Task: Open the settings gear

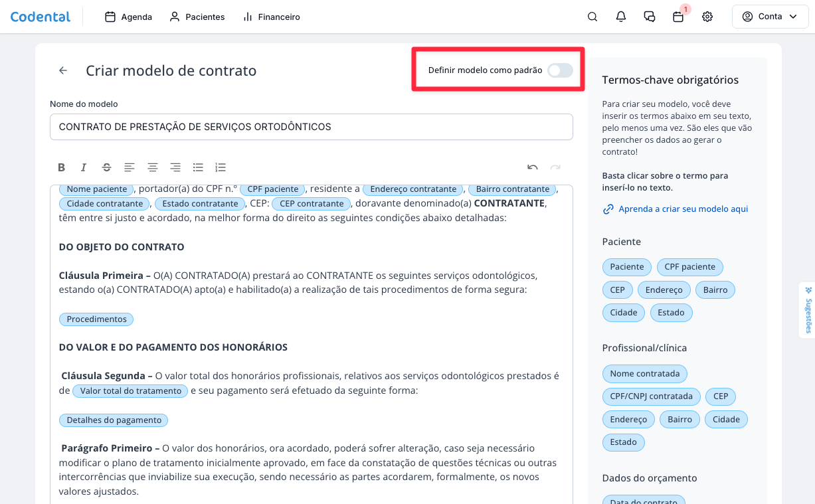Action: 707,17
